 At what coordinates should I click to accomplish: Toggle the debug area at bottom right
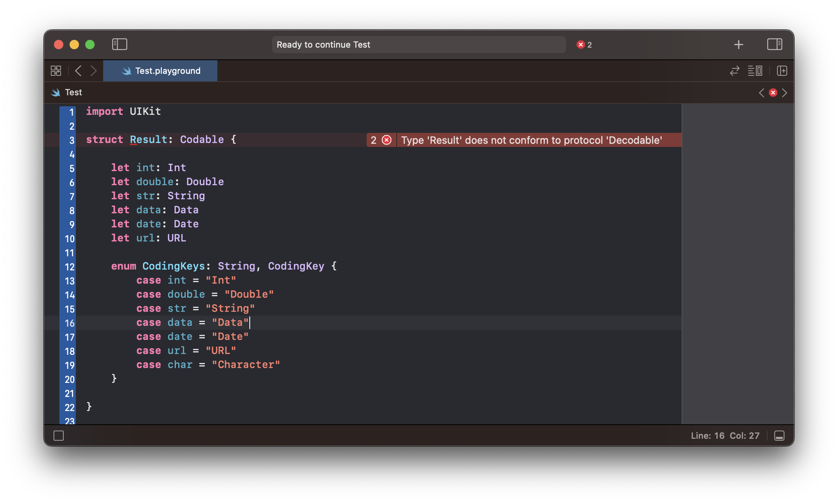click(779, 436)
